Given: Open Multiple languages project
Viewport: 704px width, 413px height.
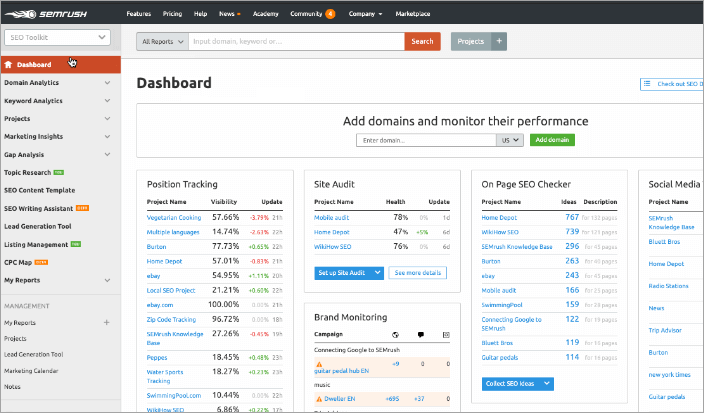Looking at the screenshot, I should coord(173,232).
